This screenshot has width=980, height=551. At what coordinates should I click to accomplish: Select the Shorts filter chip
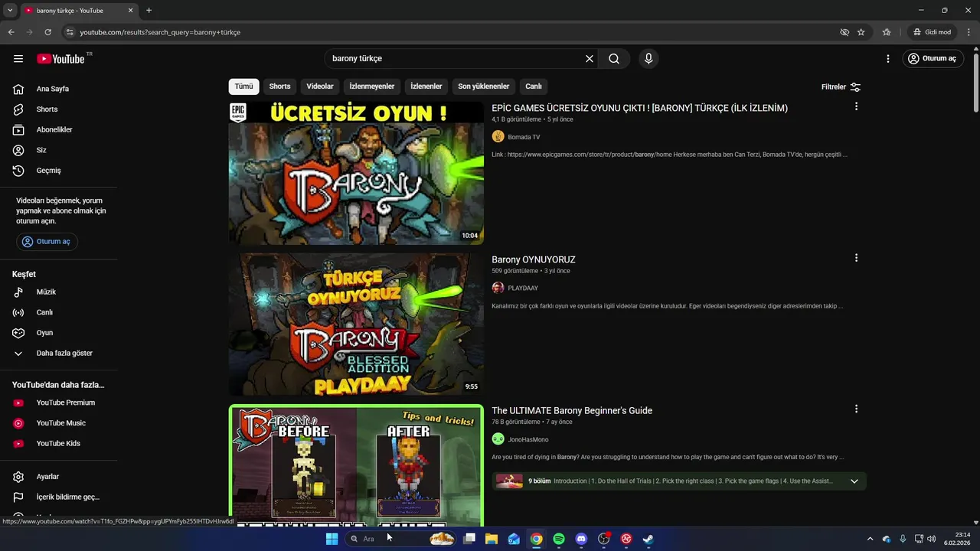coord(279,86)
